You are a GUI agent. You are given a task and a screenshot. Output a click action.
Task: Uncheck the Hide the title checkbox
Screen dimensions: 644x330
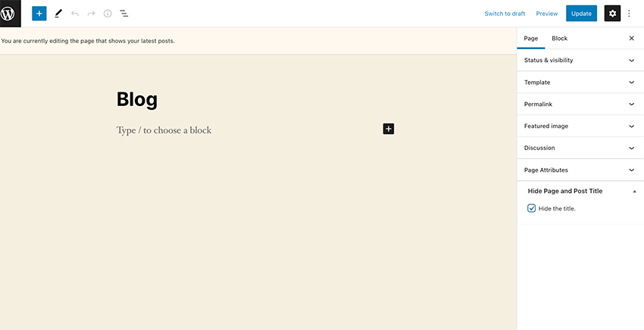pos(531,208)
